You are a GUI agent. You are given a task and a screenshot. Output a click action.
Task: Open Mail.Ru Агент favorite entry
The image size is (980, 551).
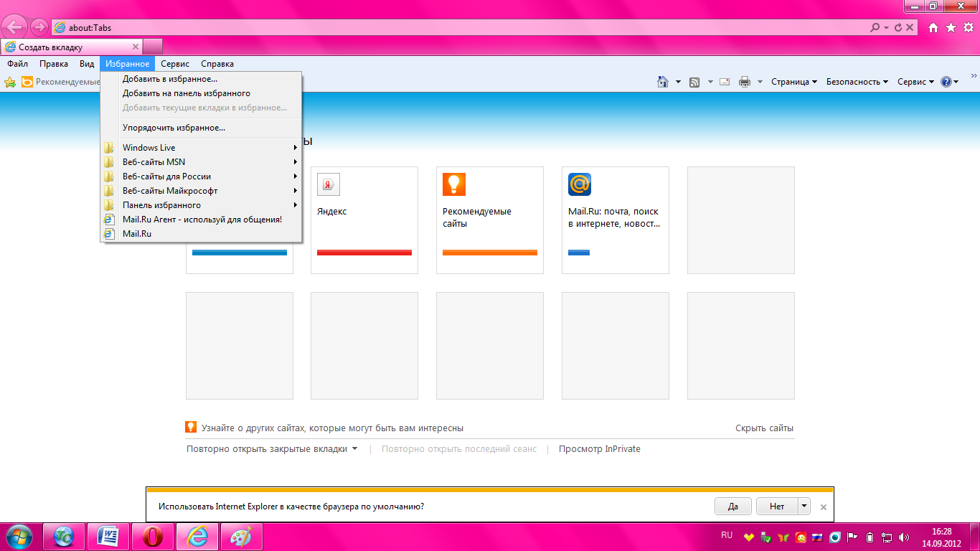point(202,220)
